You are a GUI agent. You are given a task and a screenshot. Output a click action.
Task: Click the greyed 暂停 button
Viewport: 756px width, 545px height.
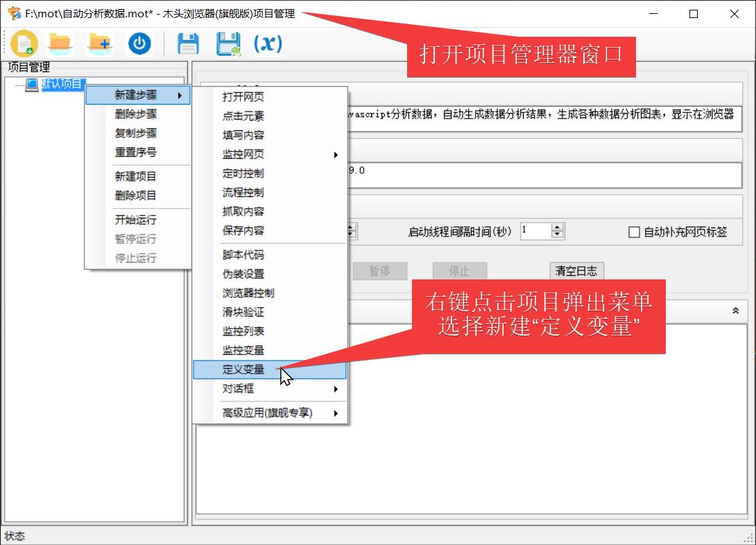[x=380, y=271]
